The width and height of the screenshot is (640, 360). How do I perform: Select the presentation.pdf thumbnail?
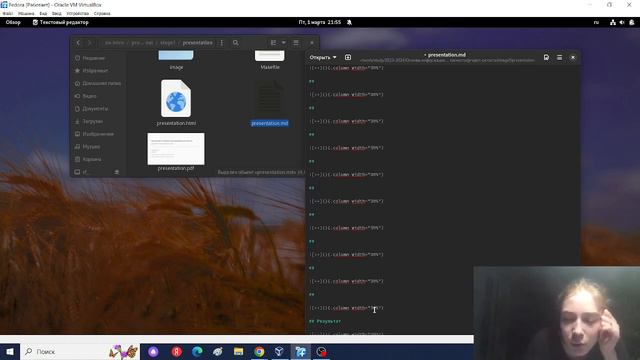click(176, 149)
